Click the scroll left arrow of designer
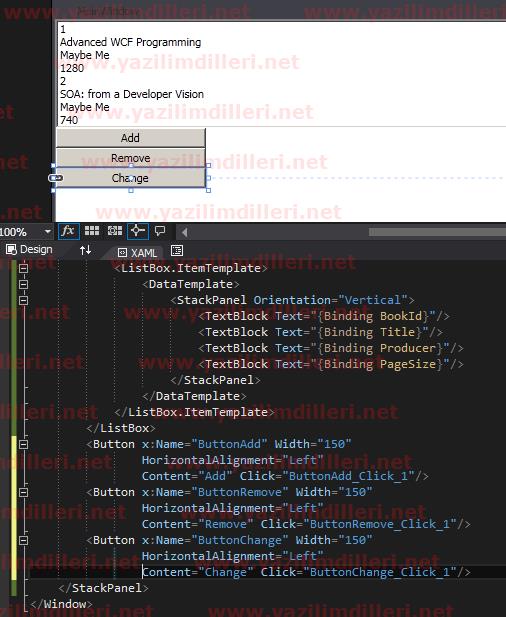The width and height of the screenshot is (506, 617). [184, 232]
